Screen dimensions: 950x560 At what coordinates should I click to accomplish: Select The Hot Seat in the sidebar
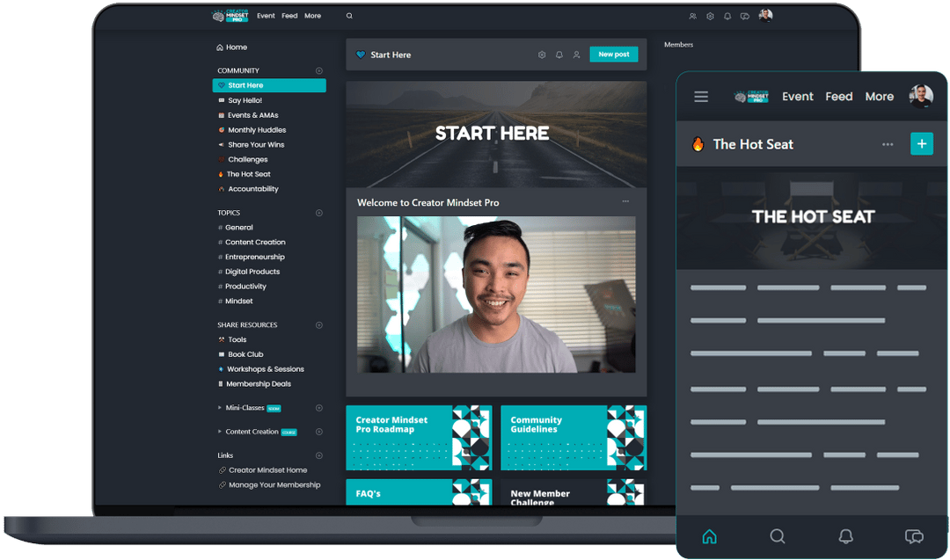248,174
